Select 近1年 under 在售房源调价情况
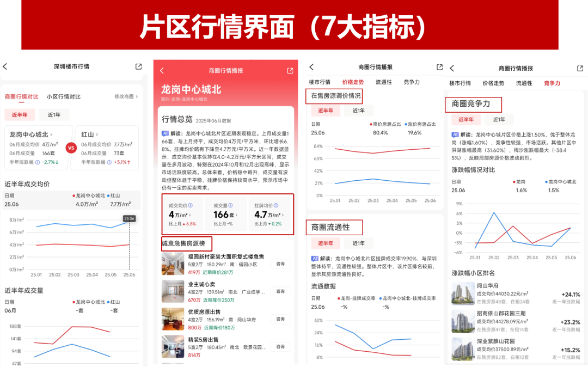This screenshot has height=367, width=588. point(358,111)
